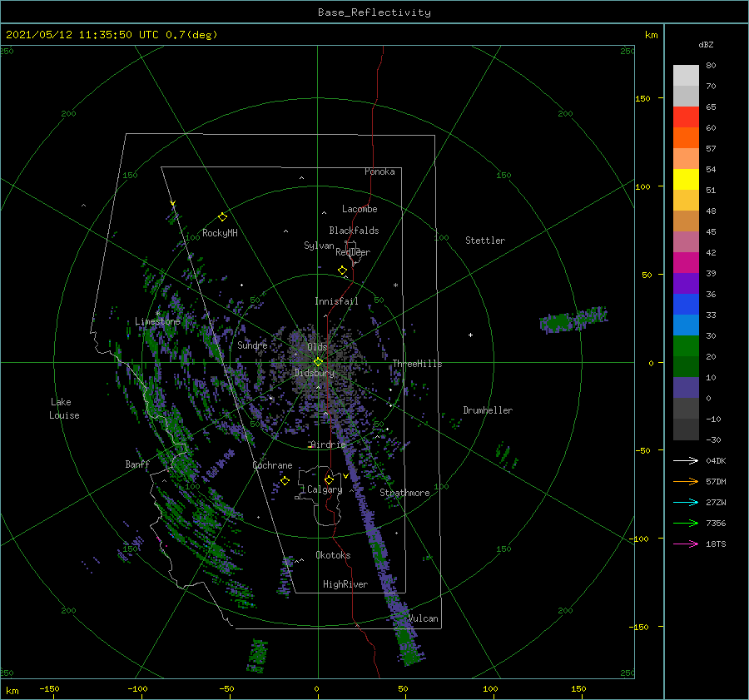Click the 18TS legend text

(x=716, y=544)
